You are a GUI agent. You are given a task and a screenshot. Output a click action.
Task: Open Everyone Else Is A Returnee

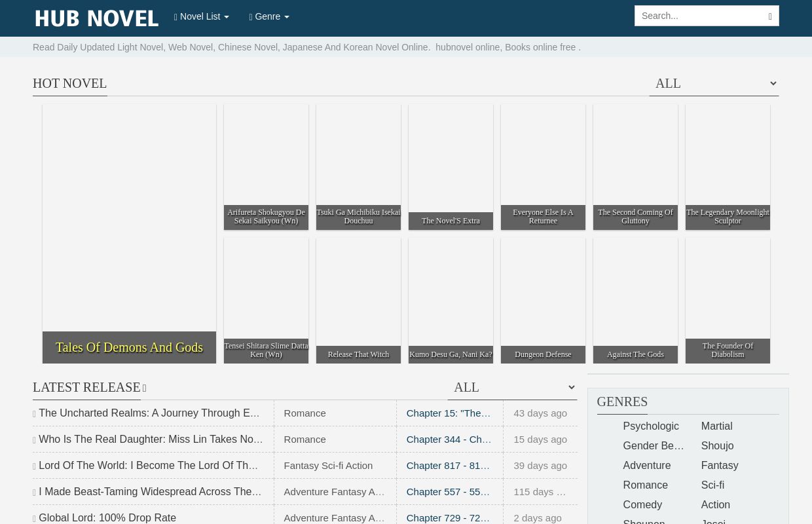click(543, 167)
